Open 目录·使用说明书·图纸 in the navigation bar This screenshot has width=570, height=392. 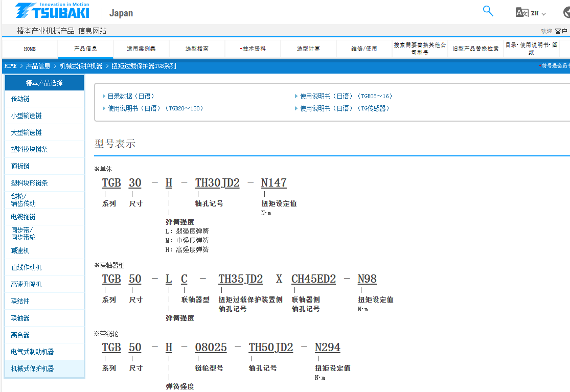[x=532, y=49]
